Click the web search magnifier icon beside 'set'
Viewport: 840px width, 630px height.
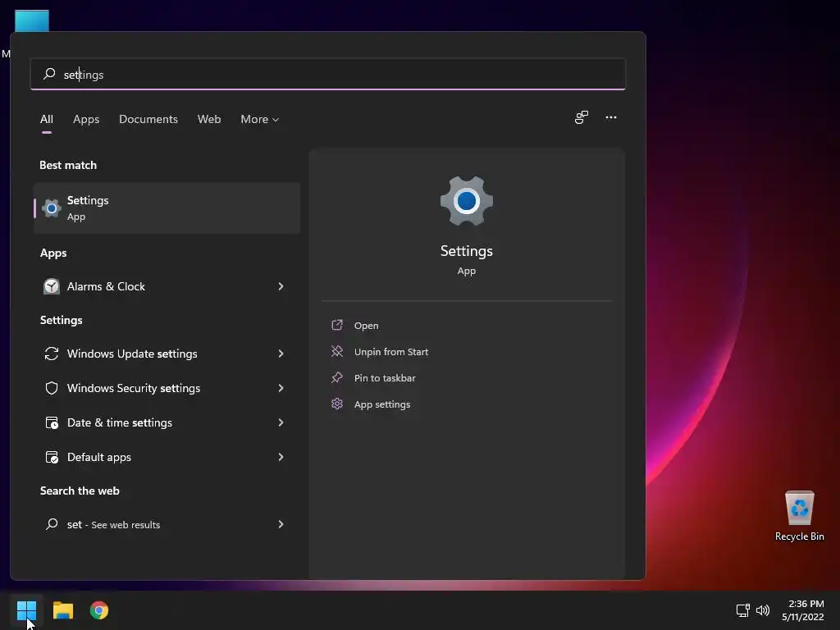coord(52,524)
